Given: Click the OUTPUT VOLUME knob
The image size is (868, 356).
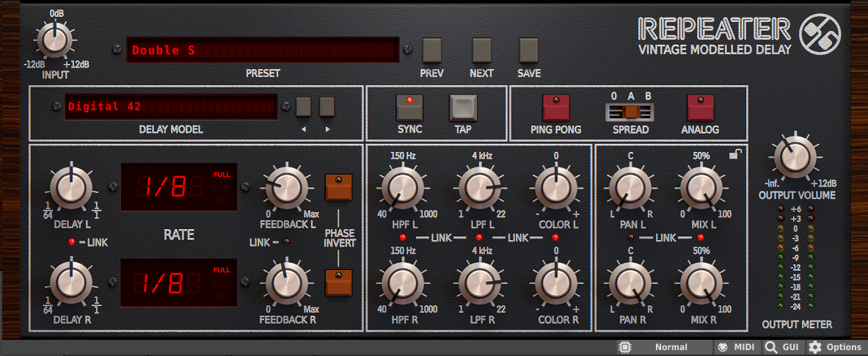Looking at the screenshot, I should [792, 156].
